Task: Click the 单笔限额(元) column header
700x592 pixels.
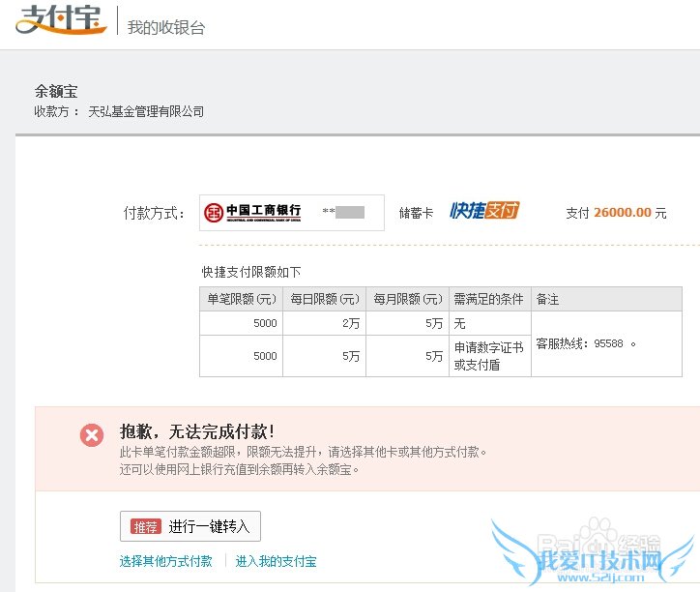Action: coord(241,299)
